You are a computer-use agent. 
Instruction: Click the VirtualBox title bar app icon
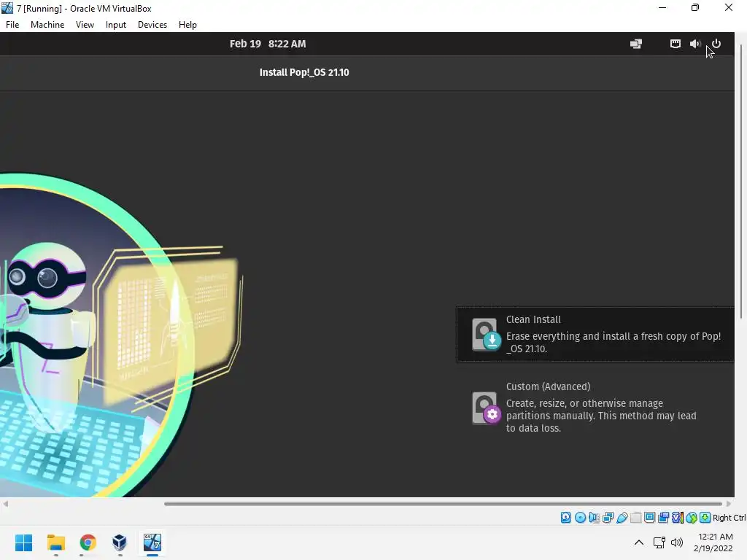(x=7, y=8)
